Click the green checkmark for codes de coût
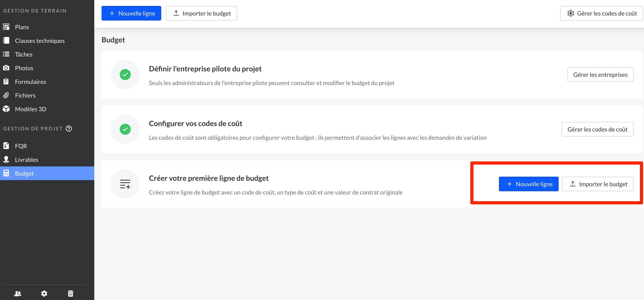This screenshot has width=644, height=300. click(125, 129)
